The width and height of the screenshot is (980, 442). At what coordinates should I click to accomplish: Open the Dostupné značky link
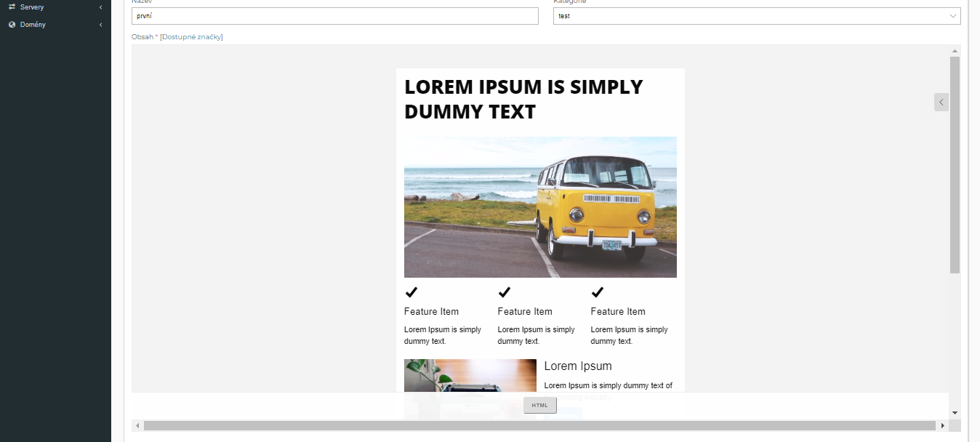click(191, 36)
